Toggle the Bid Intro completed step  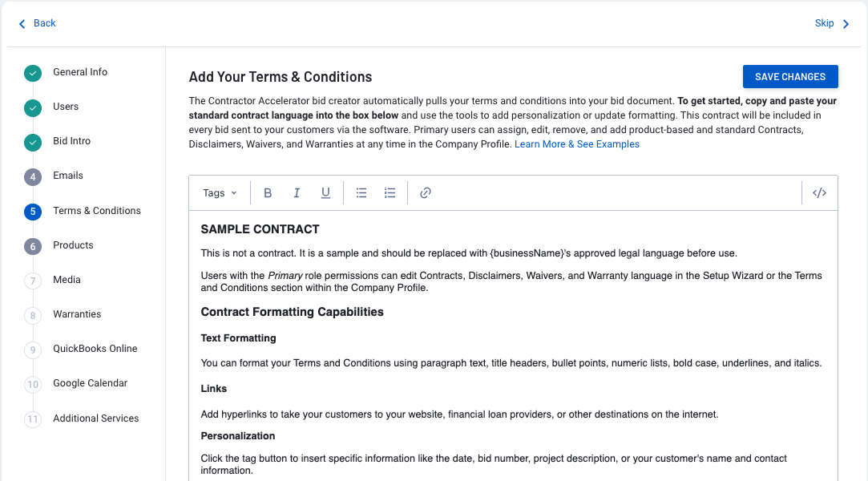[x=32, y=141]
